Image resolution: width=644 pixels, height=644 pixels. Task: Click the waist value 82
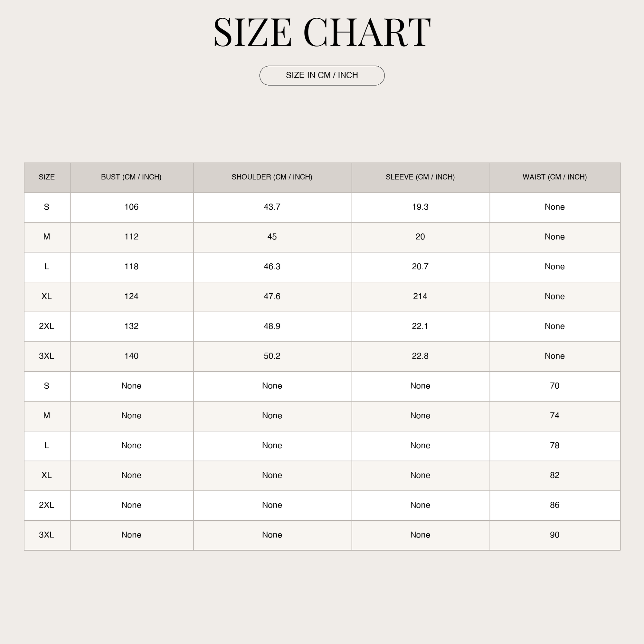point(555,475)
